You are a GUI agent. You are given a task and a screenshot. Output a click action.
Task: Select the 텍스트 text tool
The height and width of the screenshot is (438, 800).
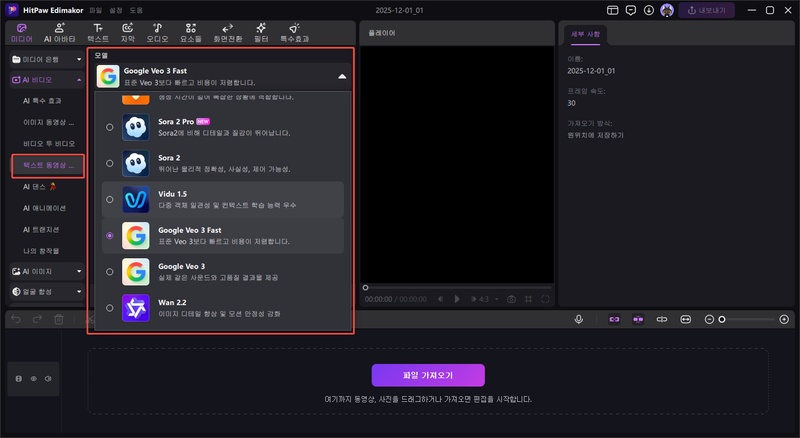[98, 33]
